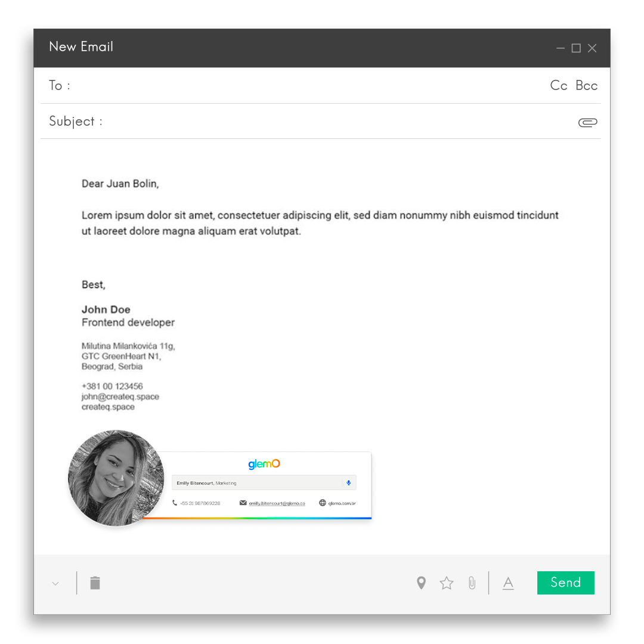
Task: Open text formatting with underlined A icon
Action: pyautogui.click(x=508, y=583)
